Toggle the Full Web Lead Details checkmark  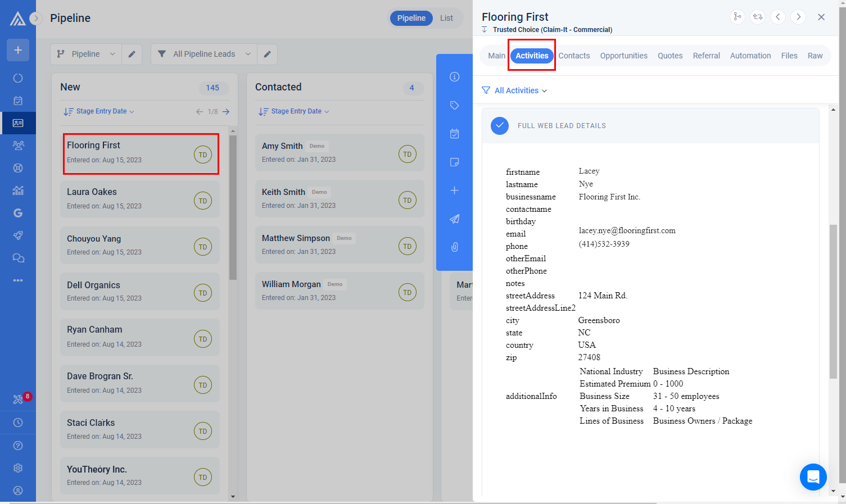point(500,126)
